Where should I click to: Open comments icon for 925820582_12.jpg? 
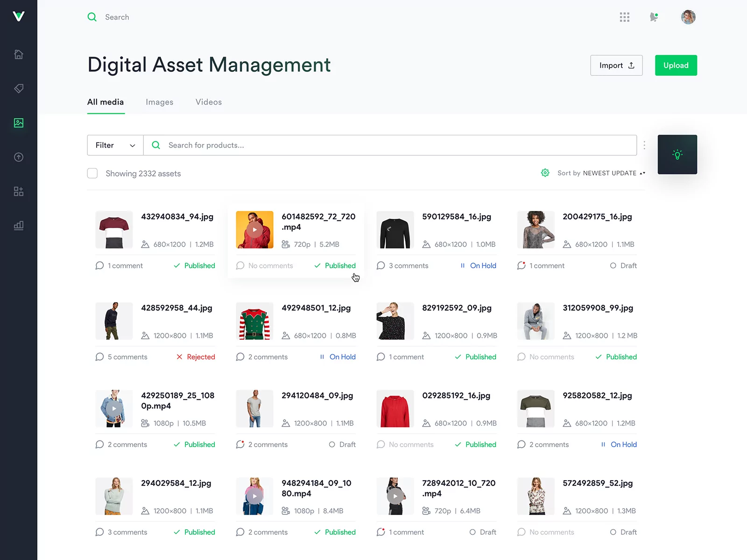coord(521,445)
